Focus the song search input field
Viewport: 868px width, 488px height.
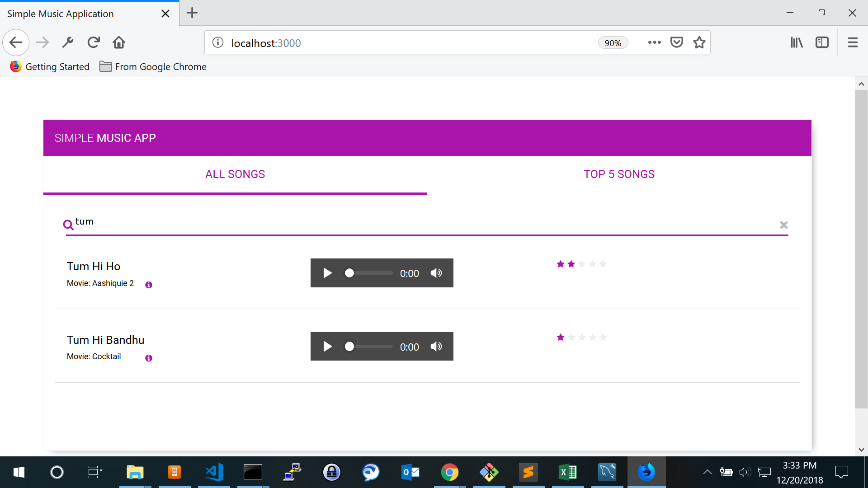pyautogui.click(x=407, y=222)
